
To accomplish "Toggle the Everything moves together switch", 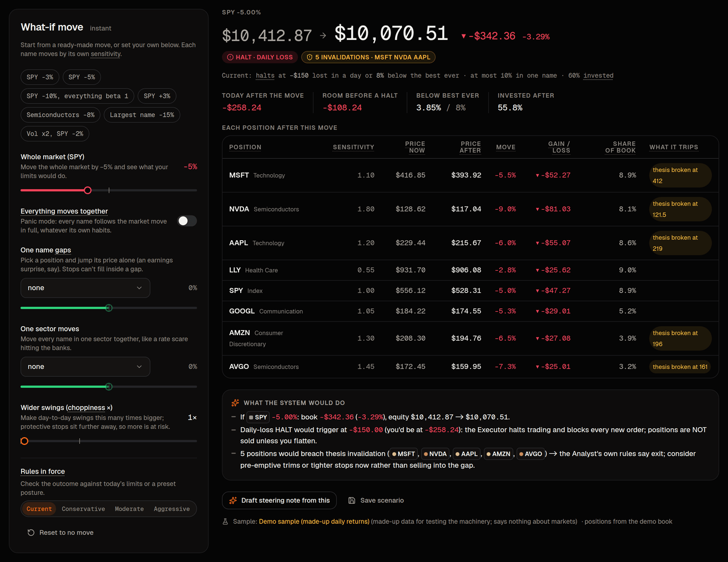I will [x=187, y=221].
